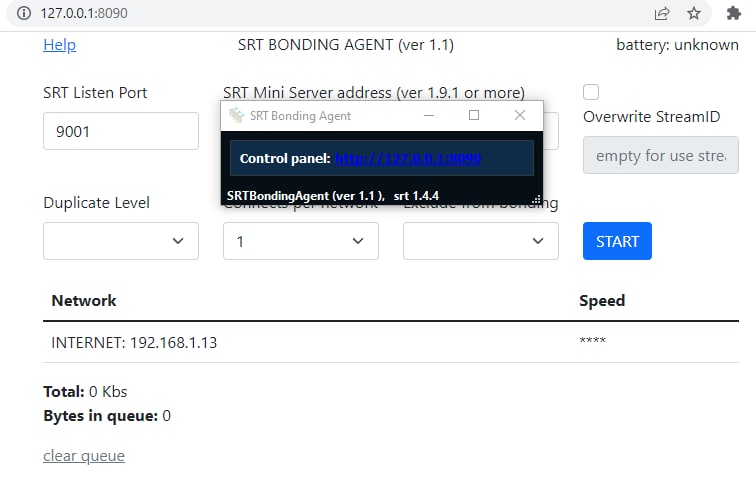Close the SRT Bonding Agent window
The height and width of the screenshot is (479, 756).
click(x=520, y=115)
